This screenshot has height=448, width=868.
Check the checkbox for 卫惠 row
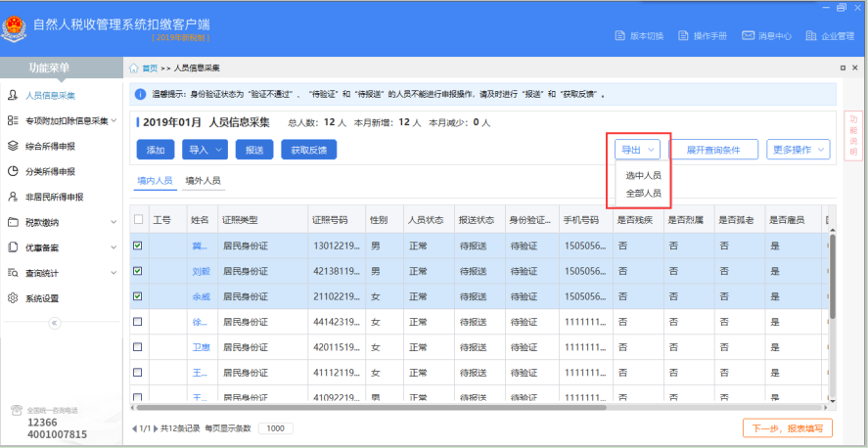[x=138, y=347]
